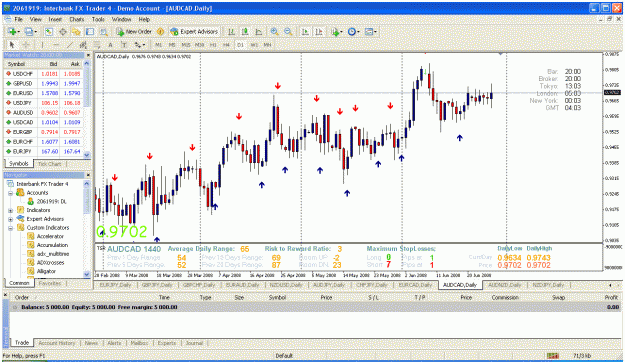Image resolution: width=625 pixels, height=362 pixels.
Task: Select the Alligator custom indicator
Action: point(42,271)
